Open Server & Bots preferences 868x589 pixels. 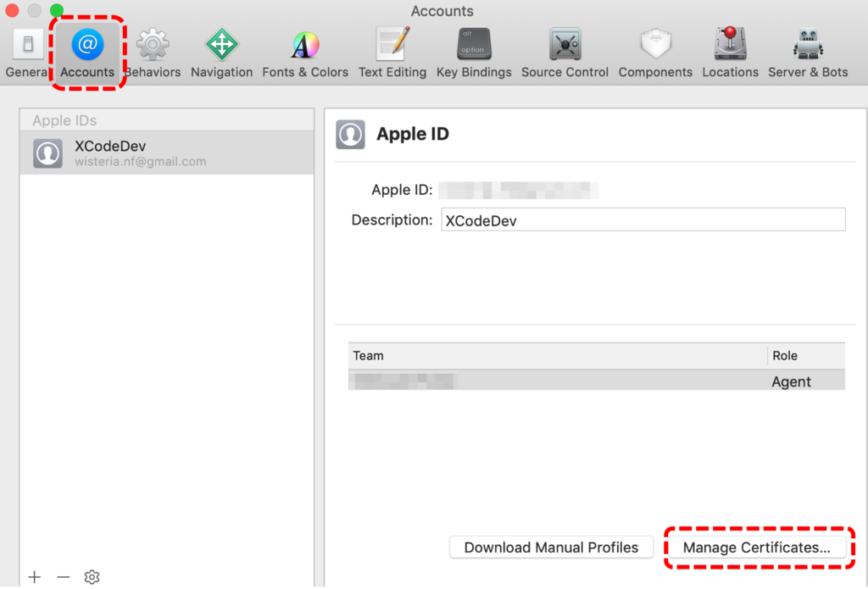(x=808, y=53)
